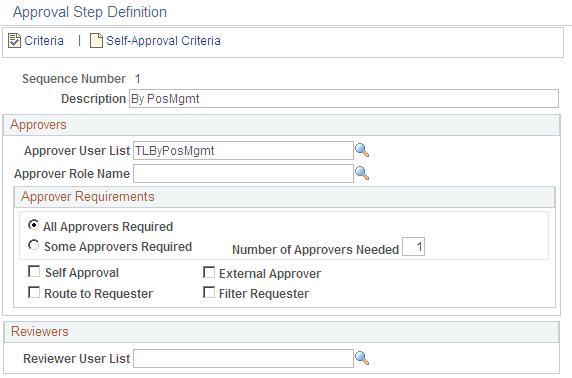The width and height of the screenshot is (572, 378).
Task: Open the Self-Approval Criteria link
Action: [x=163, y=40]
